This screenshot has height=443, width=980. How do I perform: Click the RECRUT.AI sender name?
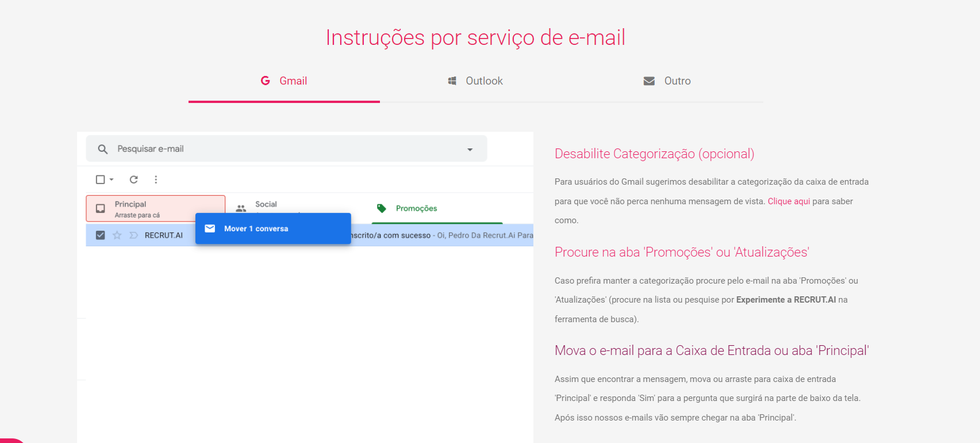(x=164, y=235)
